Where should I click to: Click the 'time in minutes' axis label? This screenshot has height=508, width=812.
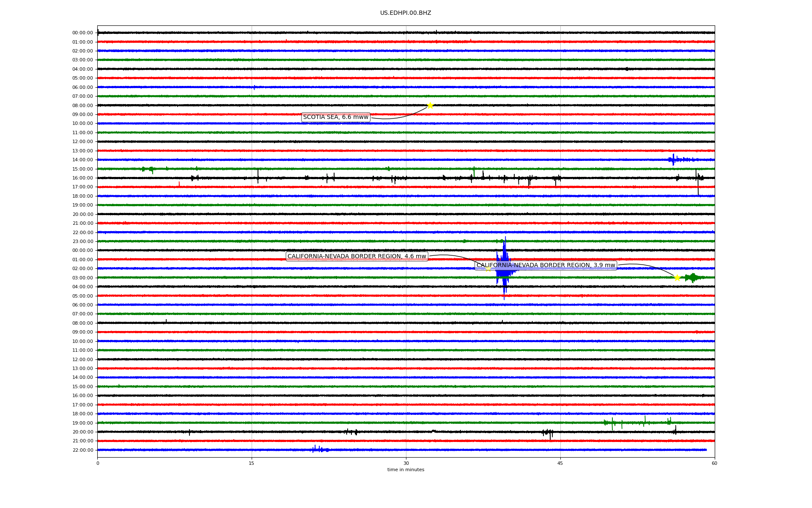pos(406,469)
